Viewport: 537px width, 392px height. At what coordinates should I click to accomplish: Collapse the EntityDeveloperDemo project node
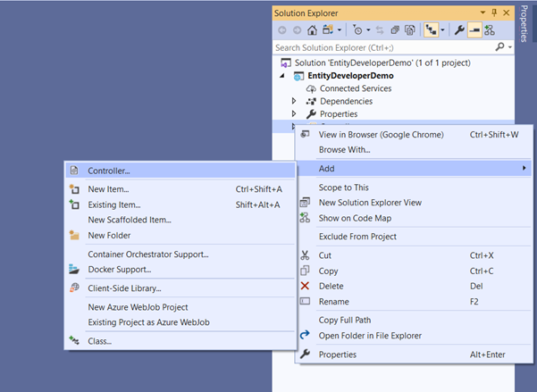[282, 76]
